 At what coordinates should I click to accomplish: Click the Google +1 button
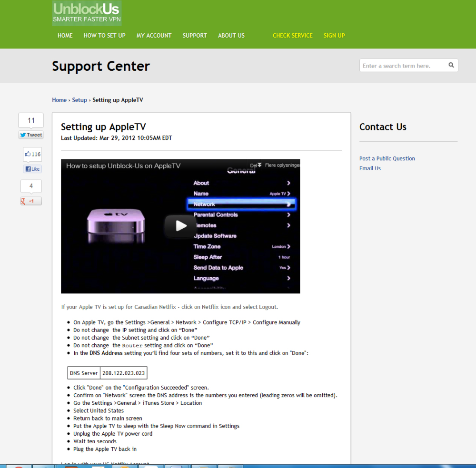tap(31, 201)
